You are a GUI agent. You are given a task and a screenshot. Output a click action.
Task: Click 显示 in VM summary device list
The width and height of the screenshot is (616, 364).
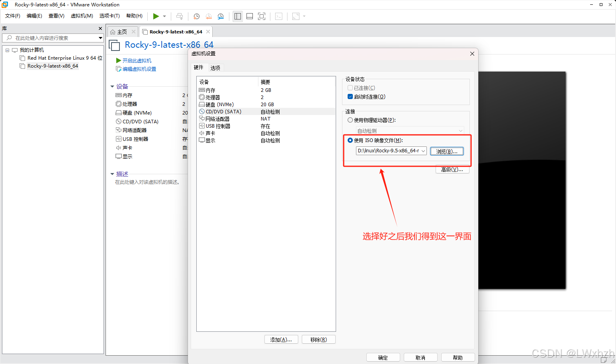(124, 157)
